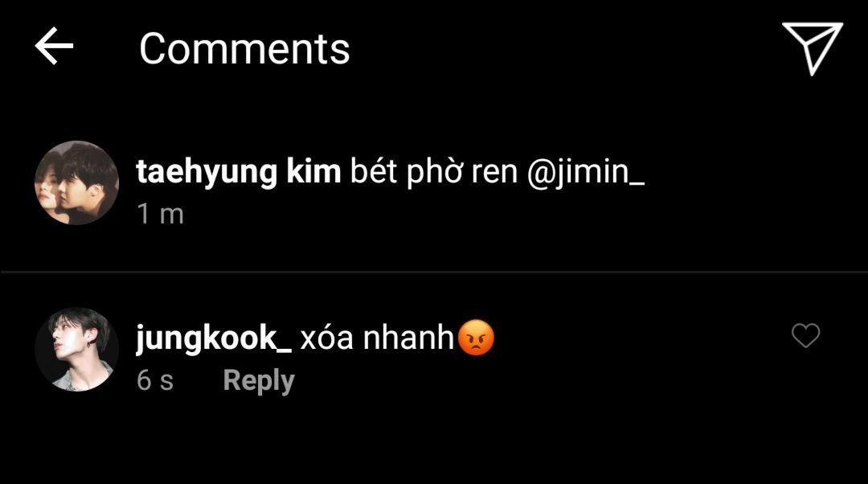This screenshot has height=484, width=868.
Task: Tap the Comments header title
Action: pos(244,49)
